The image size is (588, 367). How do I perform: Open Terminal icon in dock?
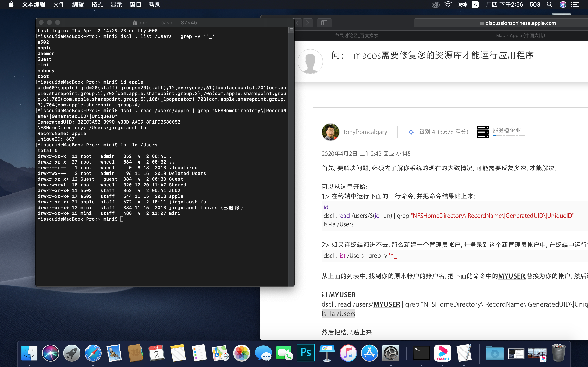pyautogui.click(x=421, y=353)
